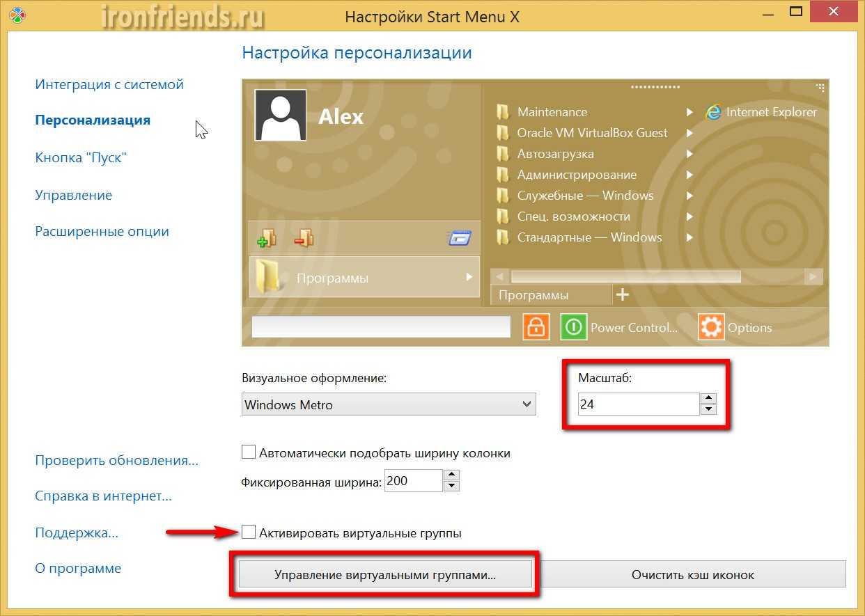865x616 pixels.
Task: Expand the Maintenance submenu arrow
Action: pos(689,112)
